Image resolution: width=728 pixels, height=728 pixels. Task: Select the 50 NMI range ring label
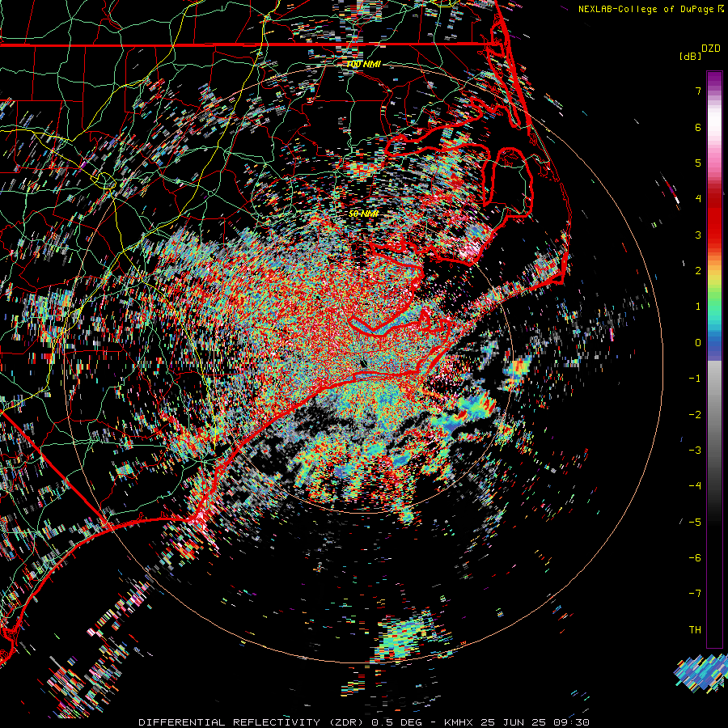363,214
